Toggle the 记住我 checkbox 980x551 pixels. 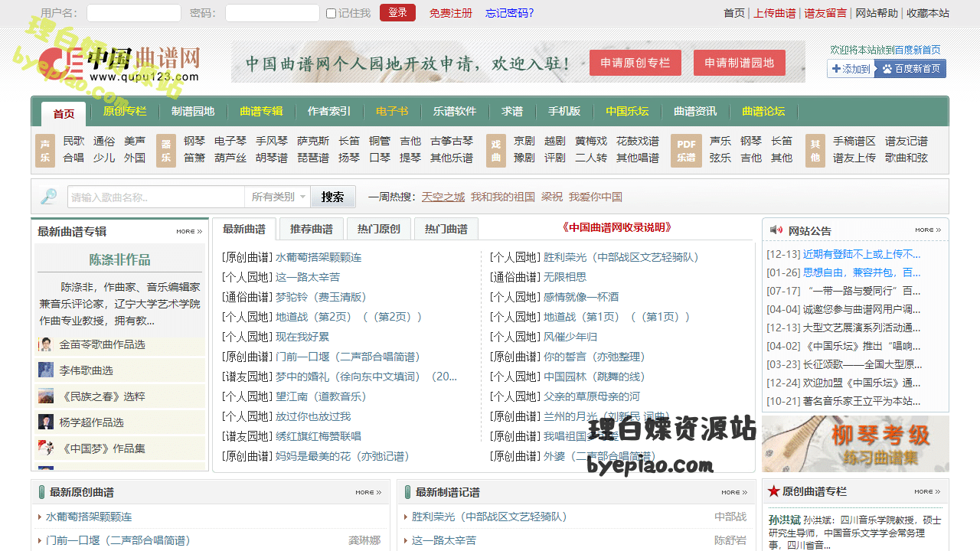click(331, 13)
